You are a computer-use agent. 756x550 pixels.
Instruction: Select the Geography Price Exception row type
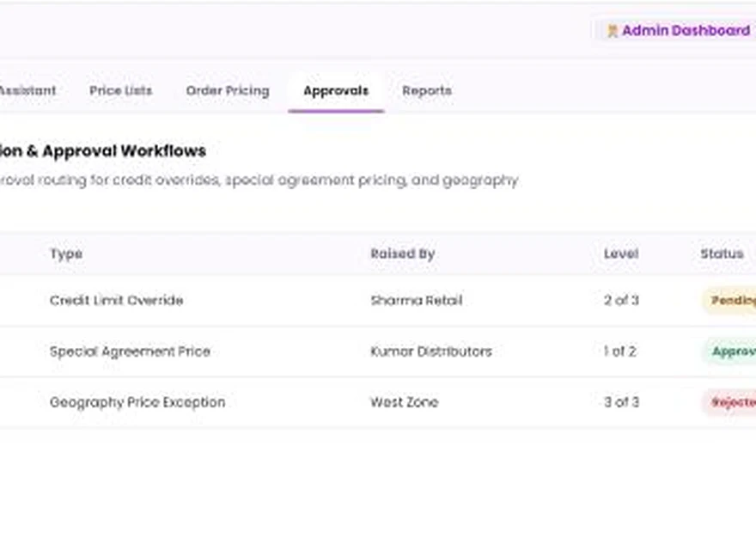(137, 402)
